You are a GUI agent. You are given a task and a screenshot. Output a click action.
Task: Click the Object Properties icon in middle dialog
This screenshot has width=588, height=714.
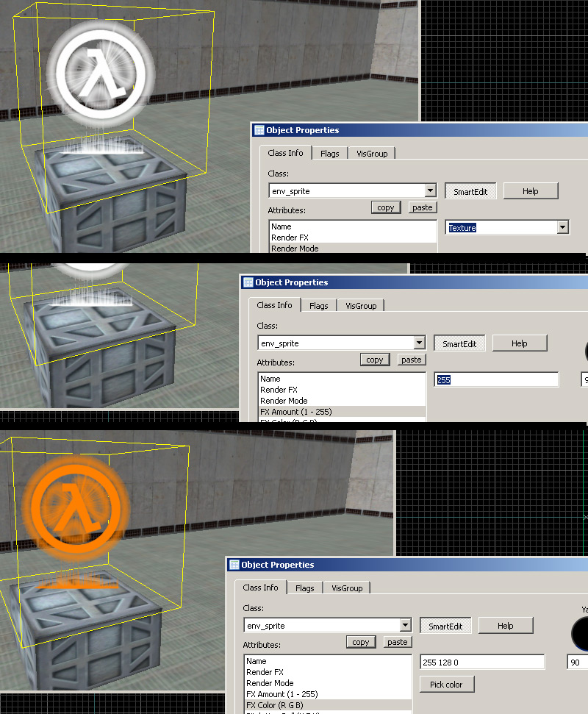248,282
